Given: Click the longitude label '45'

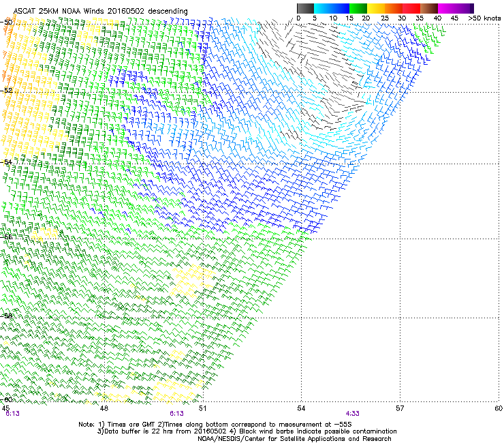Looking at the screenshot, I should tap(5, 408).
